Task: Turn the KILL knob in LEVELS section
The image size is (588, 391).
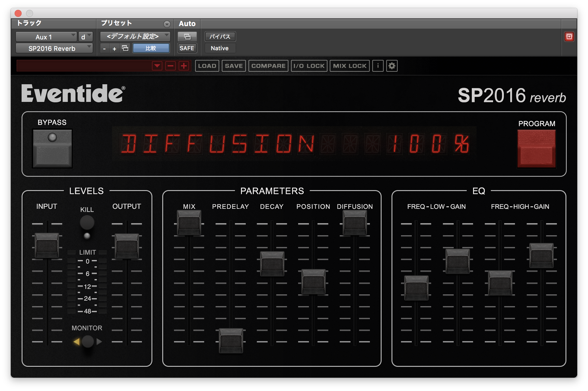Action: coord(87,223)
